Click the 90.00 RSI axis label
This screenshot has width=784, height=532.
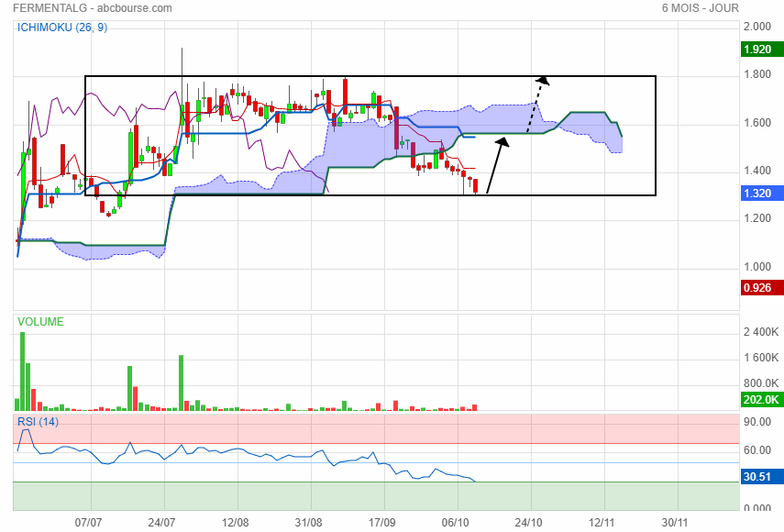(757, 422)
